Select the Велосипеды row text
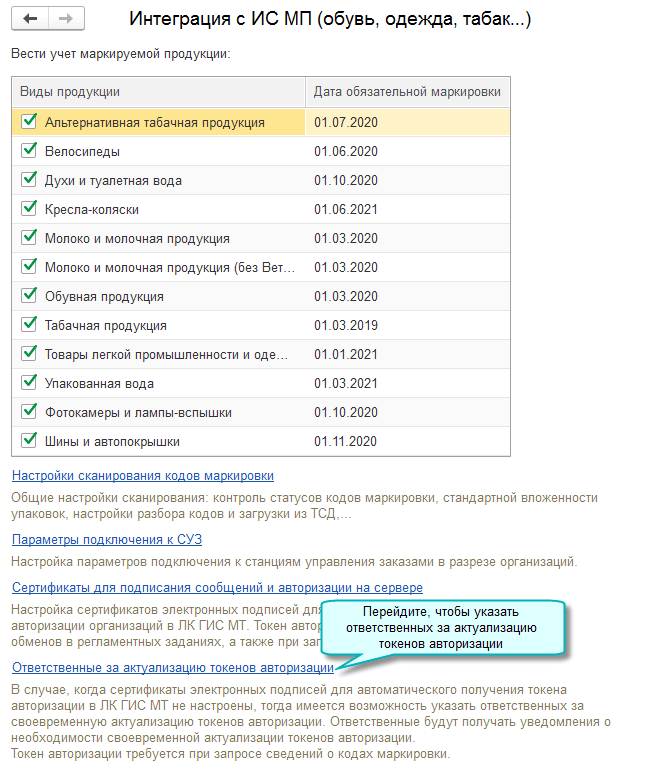Viewport: 647px width, 768px height. pos(82,151)
